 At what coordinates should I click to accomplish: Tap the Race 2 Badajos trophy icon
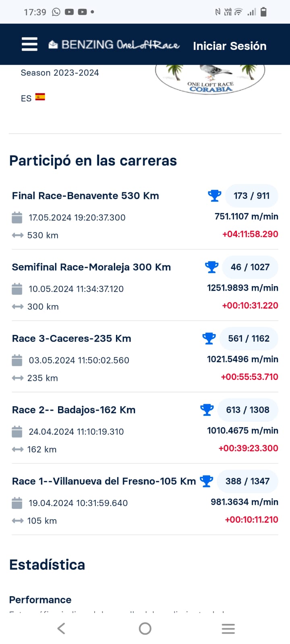click(x=207, y=410)
